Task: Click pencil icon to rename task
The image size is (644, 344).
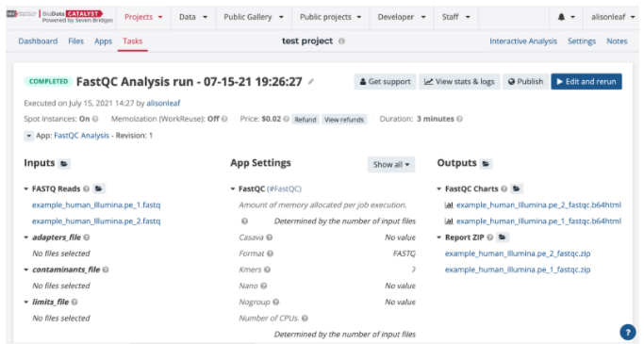Action: (x=311, y=82)
